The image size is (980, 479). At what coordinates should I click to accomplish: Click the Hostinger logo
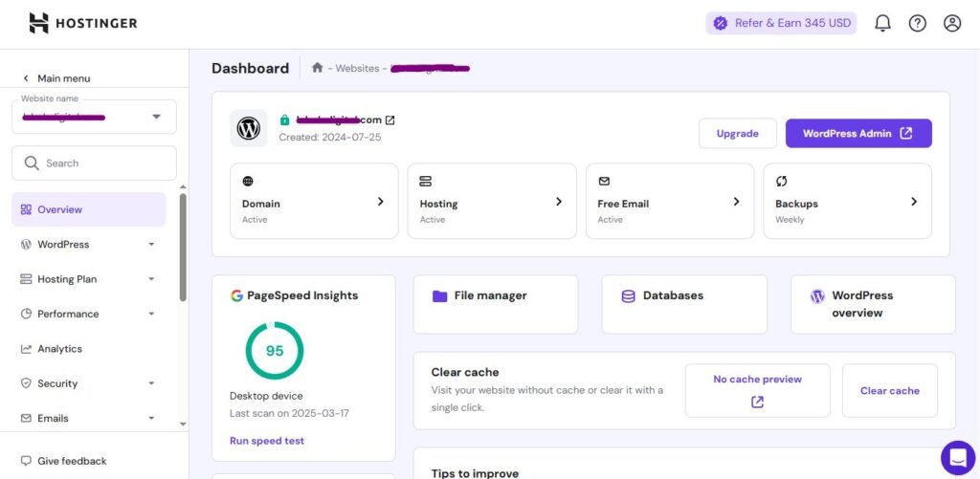(x=82, y=23)
